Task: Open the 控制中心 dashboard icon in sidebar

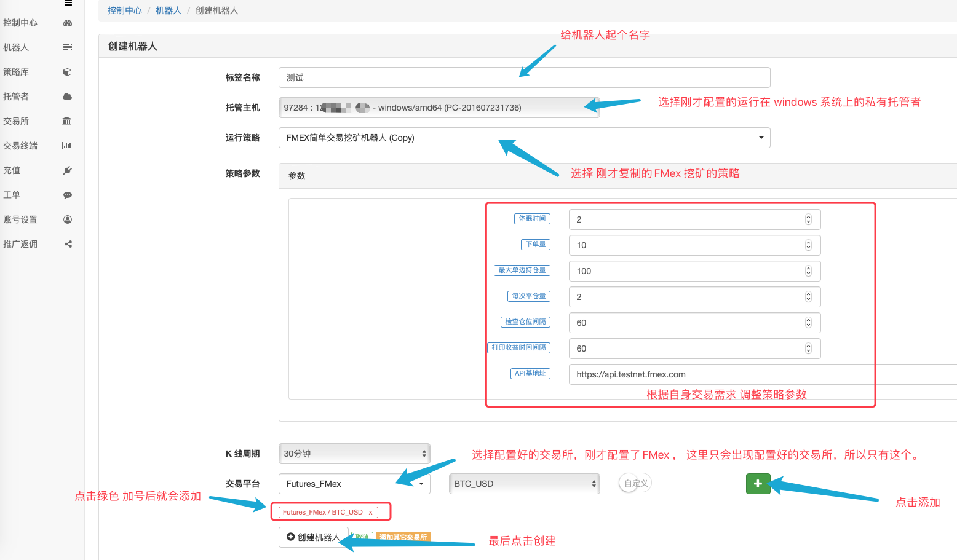Action: [68, 23]
